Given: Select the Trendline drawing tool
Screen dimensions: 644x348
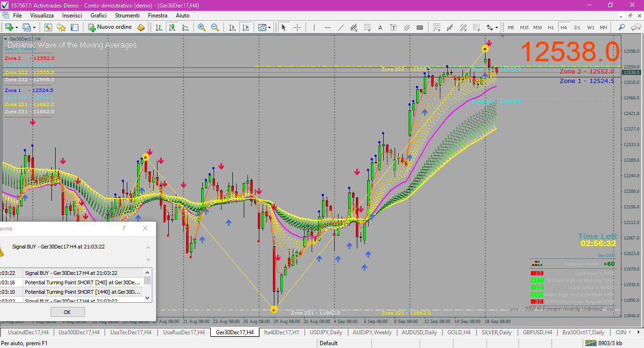Looking at the screenshot, I should pyautogui.click(x=340, y=27).
